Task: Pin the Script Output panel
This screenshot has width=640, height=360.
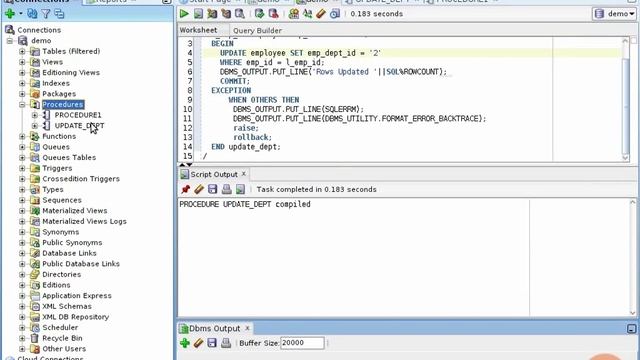Action: 186,189
